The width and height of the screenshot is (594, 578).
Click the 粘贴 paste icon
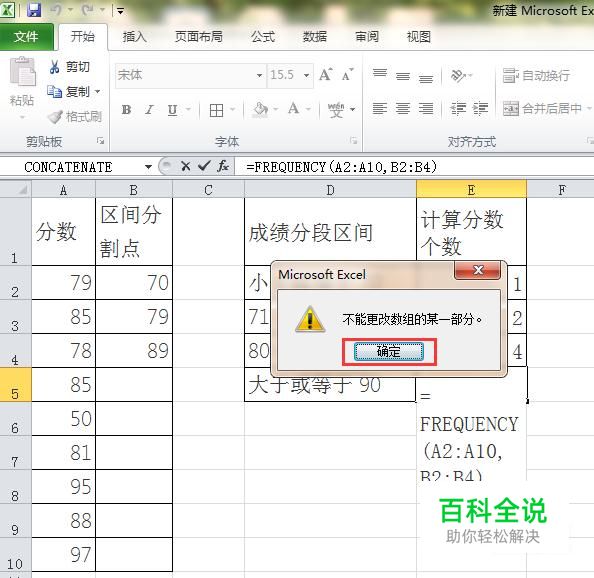pyautogui.click(x=22, y=71)
